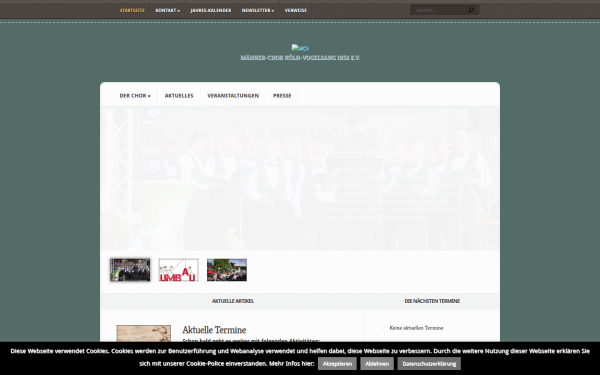This screenshot has width=600, height=375.
Task: Click the Die nächsten Termine header
Action: tap(432, 301)
